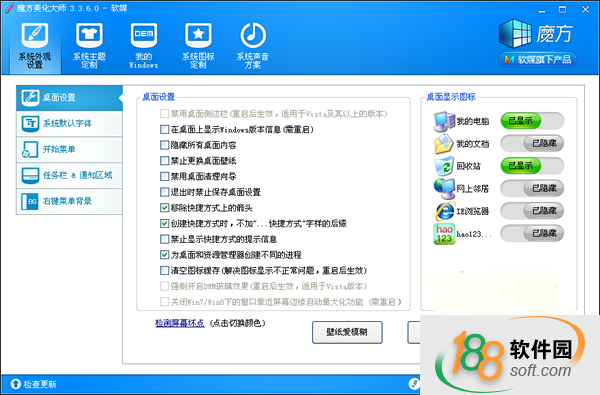Image resolution: width=600 pixels, height=395 pixels.
Task: Minimize the 魔方美化大师 window
Action: (542, 10)
